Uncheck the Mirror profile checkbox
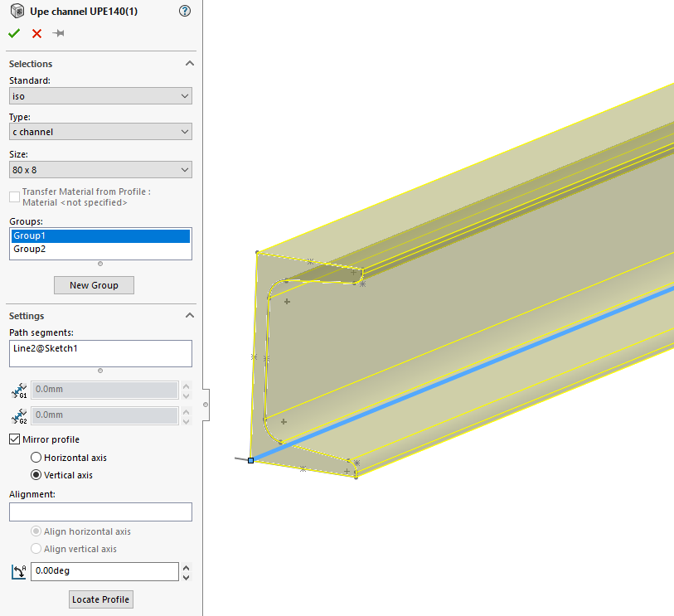The height and width of the screenshot is (616, 674). (15, 439)
